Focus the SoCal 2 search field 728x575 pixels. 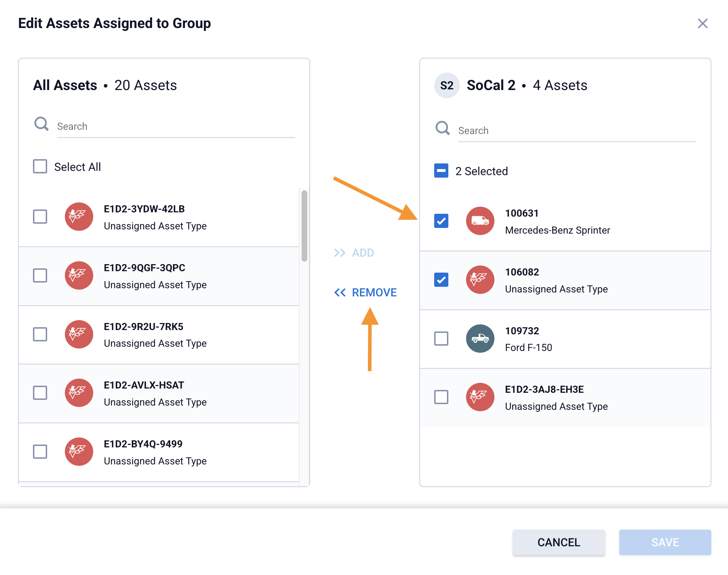[577, 131]
